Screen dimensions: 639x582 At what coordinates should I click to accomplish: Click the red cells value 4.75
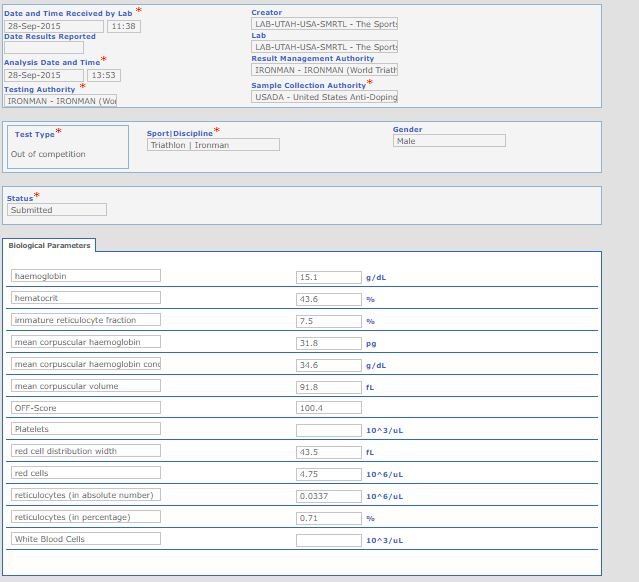click(x=328, y=474)
